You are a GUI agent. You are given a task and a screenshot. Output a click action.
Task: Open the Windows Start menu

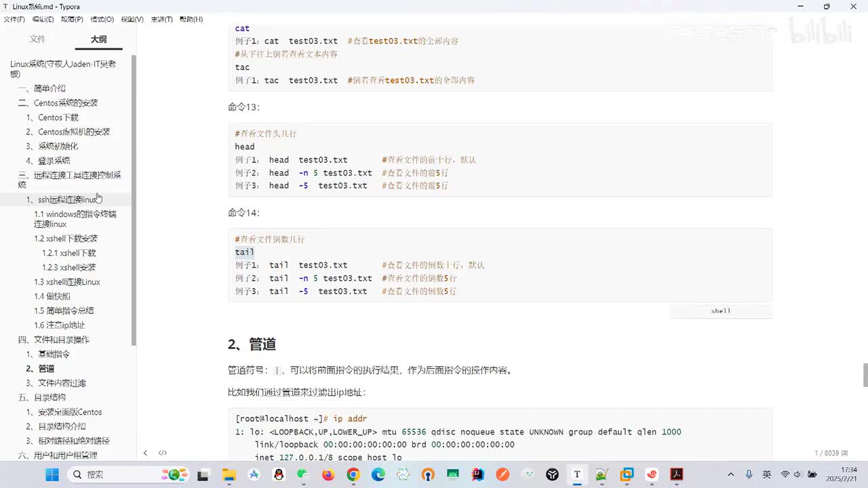[x=52, y=474]
